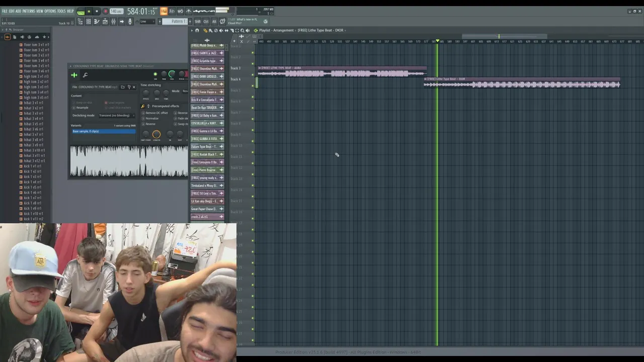Image resolution: width=644 pixels, height=362 pixels.
Task: Toggle Track 4 mute LED
Action: point(253,86)
